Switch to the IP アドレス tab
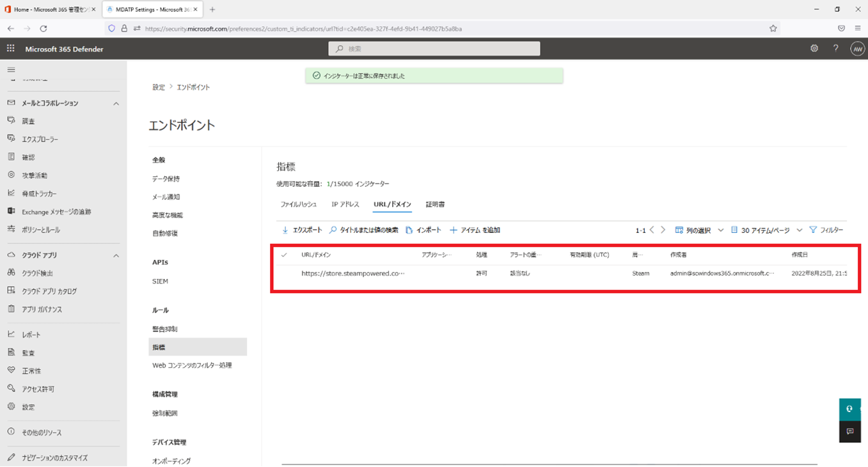 (x=345, y=205)
